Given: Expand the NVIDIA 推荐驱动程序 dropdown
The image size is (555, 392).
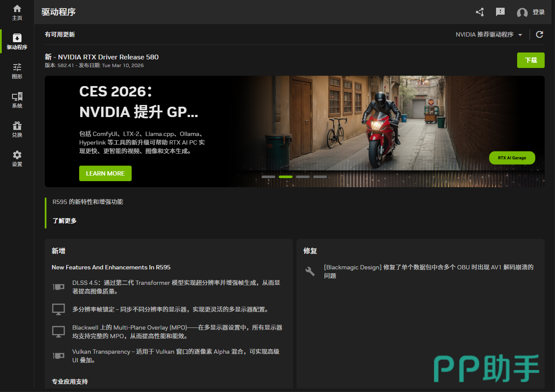Looking at the screenshot, I should 489,34.
